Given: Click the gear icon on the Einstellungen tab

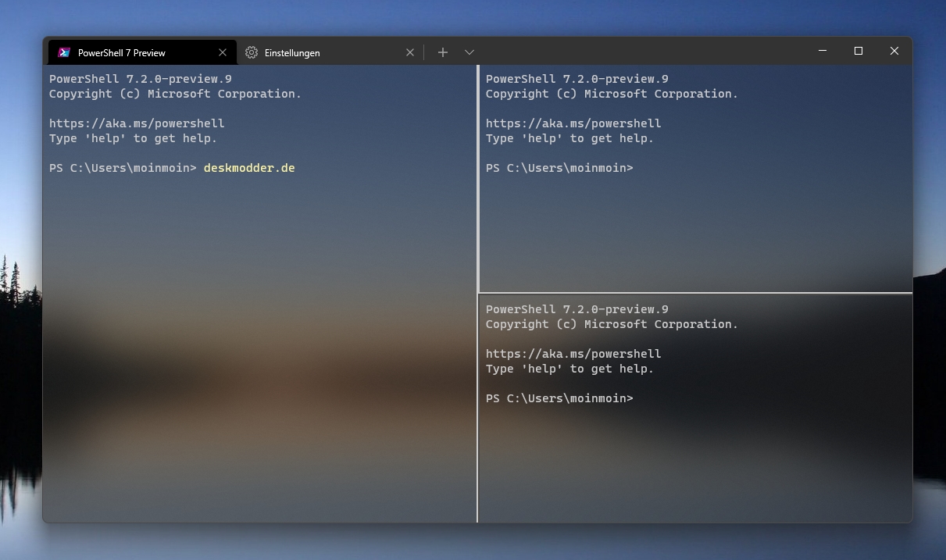Looking at the screenshot, I should coord(252,52).
